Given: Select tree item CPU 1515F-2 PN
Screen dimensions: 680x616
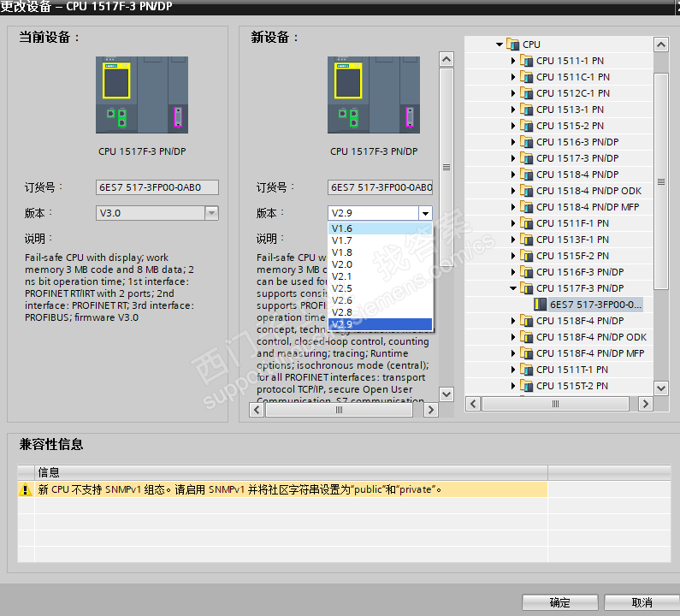Looking at the screenshot, I should (x=572, y=256).
